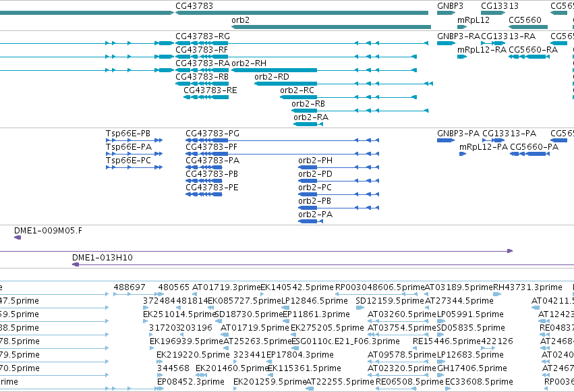Click protein orb2-PB
Image resolution: width=574 pixels, height=392 pixels.
pos(339,208)
